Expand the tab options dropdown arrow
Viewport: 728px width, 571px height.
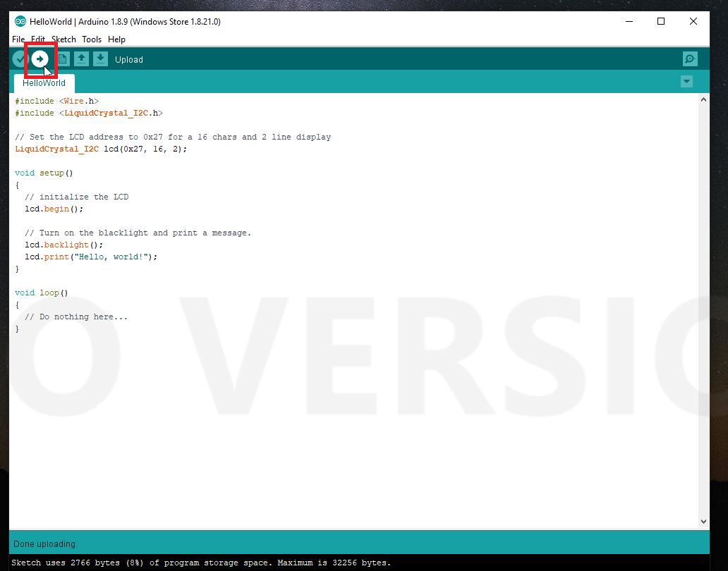click(686, 82)
